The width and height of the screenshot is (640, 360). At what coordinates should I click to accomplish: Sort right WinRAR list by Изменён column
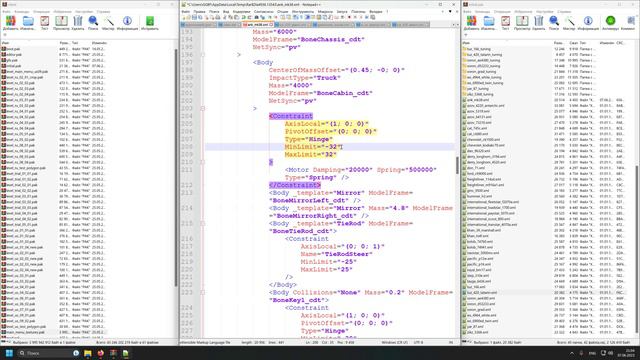(607, 43)
